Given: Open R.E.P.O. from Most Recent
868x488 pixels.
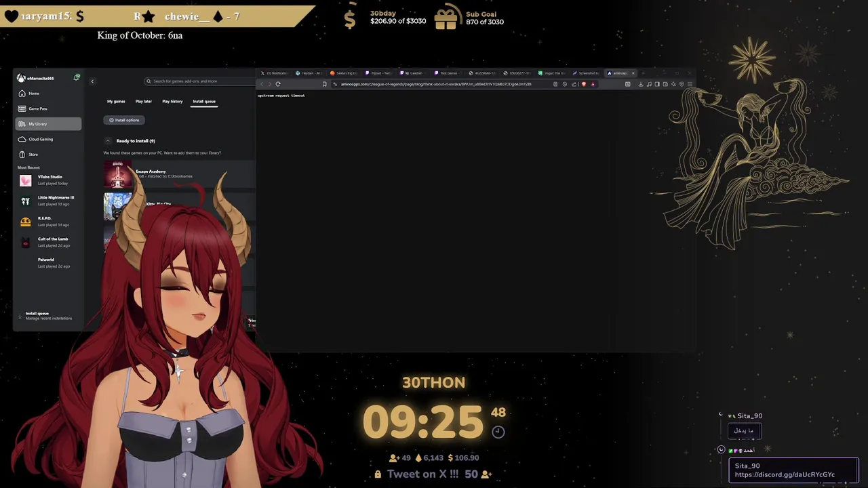Looking at the screenshot, I should tap(49, 222).
